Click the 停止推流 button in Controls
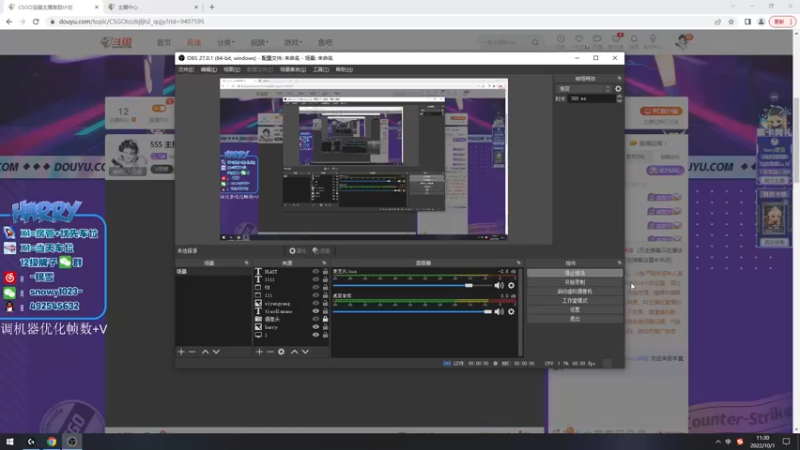The image size is (800, 450). click(x=574, y=273)
